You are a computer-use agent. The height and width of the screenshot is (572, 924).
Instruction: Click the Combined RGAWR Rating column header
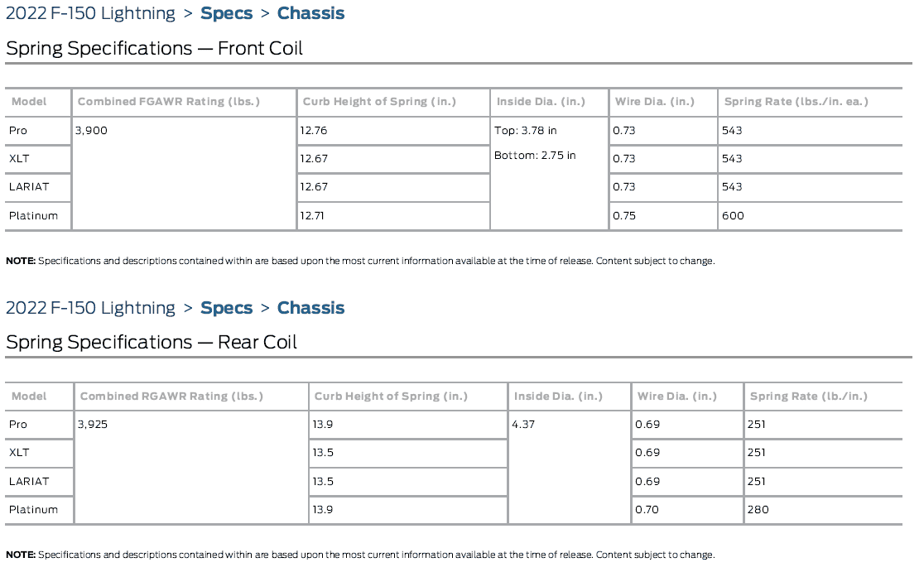(171, 397)
